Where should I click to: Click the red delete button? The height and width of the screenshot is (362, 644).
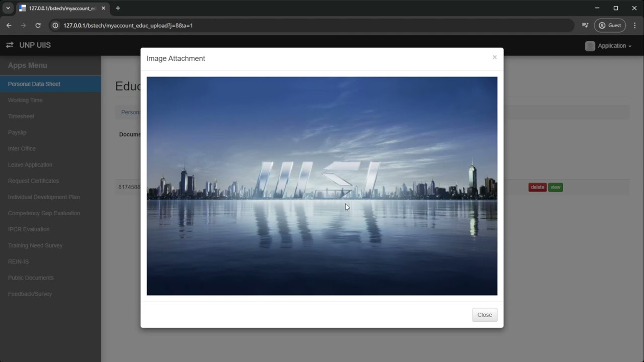tap(537, 187)
